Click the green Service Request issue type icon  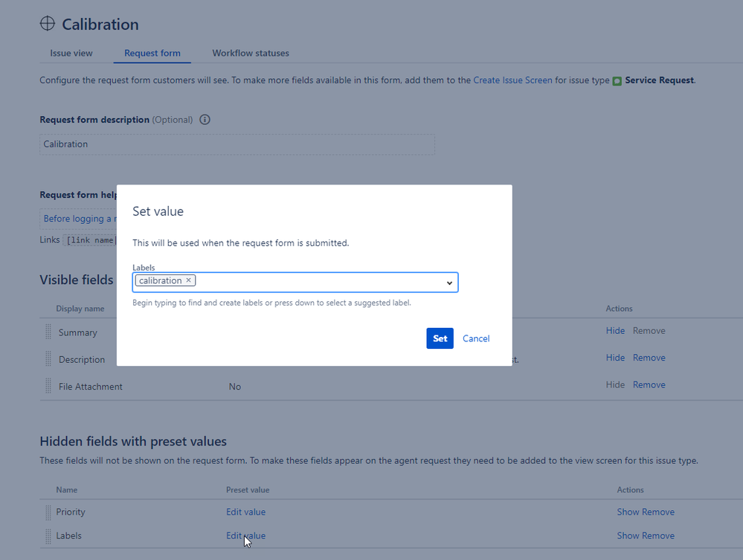617,81
